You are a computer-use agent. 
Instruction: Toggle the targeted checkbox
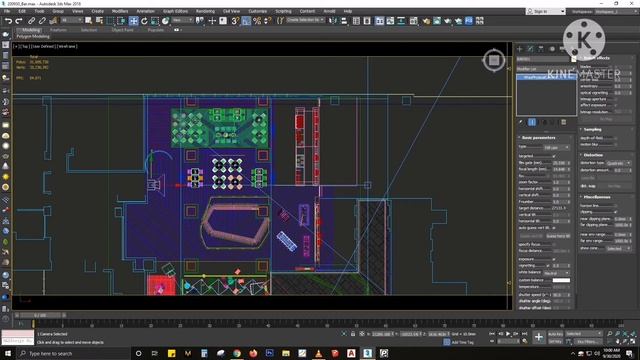click(554, 156)
